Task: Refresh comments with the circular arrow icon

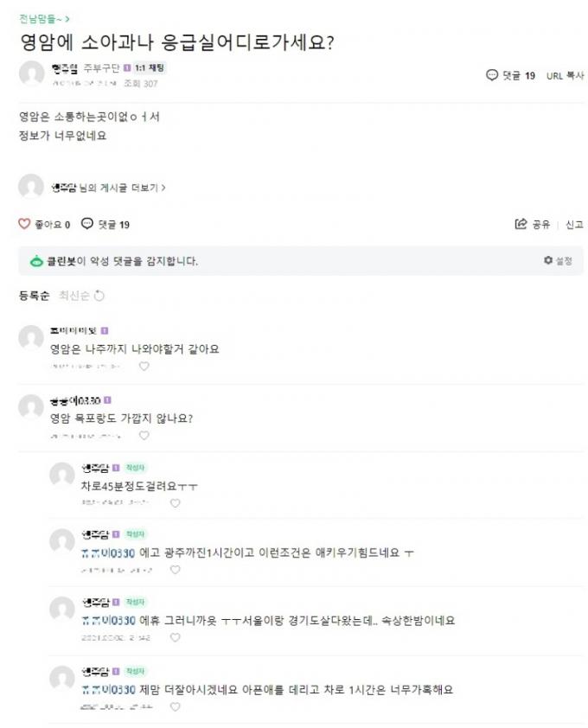Action: (x=99, y=296)
